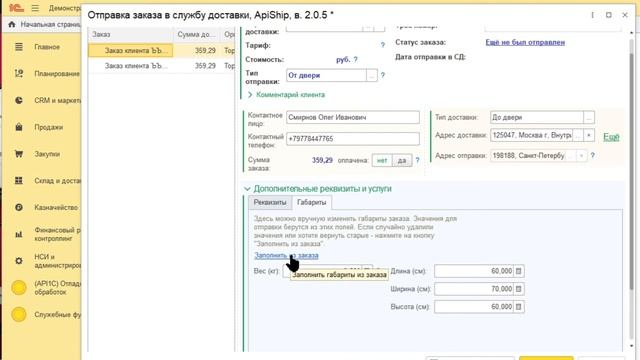Click the Контактное лицо input field
Viewport: 640px width, 360px height.
click(x=353, y=118)
